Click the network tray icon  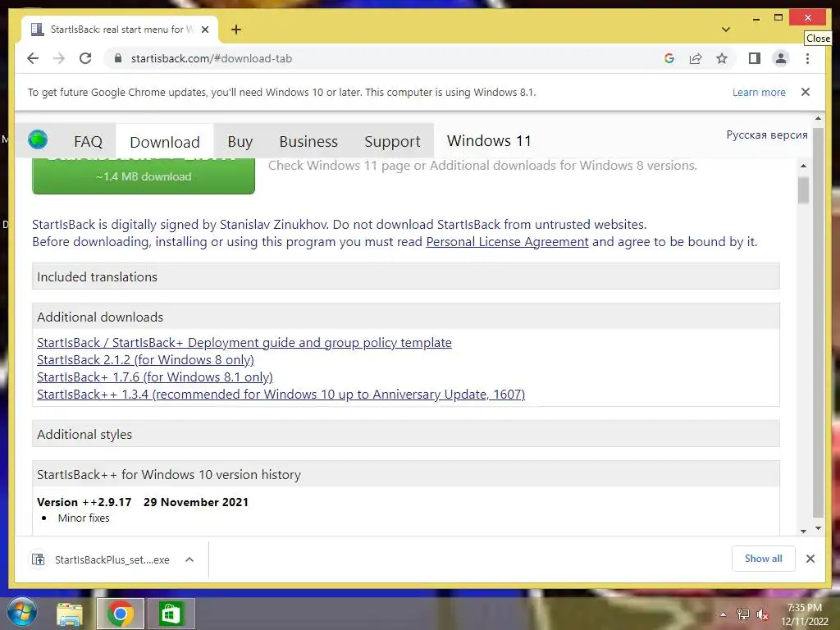743,614
